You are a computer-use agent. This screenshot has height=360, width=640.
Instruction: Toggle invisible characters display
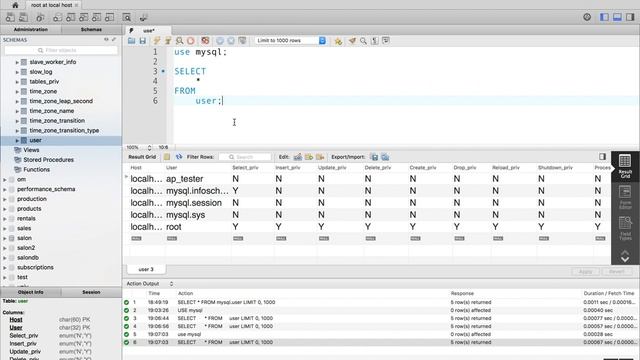(374, 41)
